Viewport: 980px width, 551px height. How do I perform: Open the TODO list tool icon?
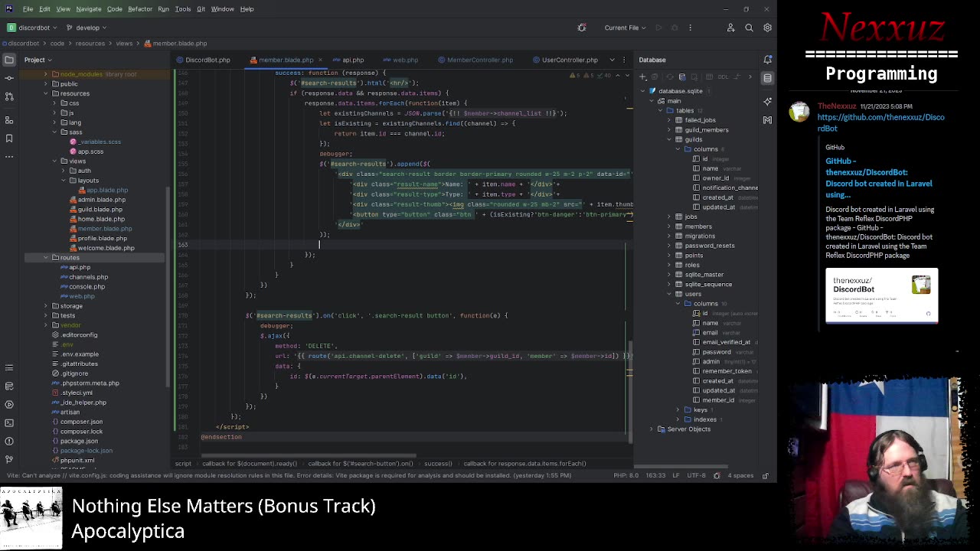click(x=9, y=367)
